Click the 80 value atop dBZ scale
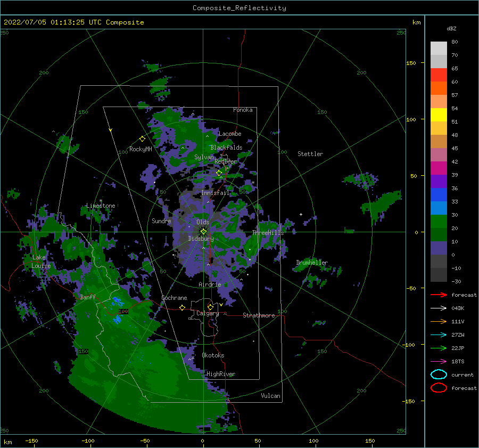 point(455,42)
